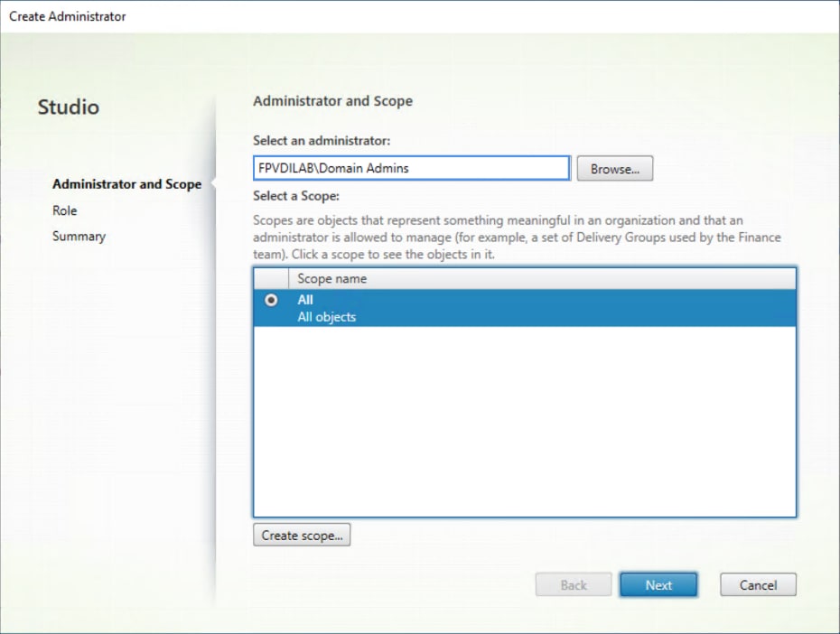Click the Create Administrator window title

pyautogui.click(x=68, y=16)
